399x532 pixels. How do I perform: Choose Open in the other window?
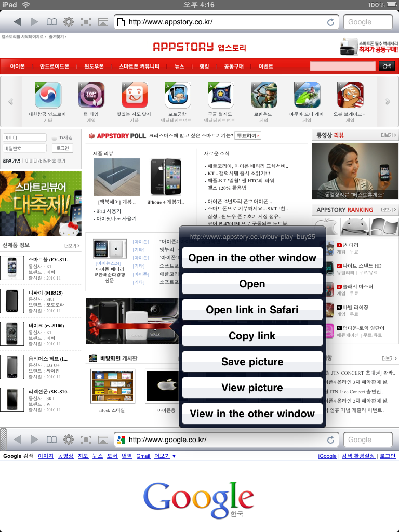coord(252,258)
